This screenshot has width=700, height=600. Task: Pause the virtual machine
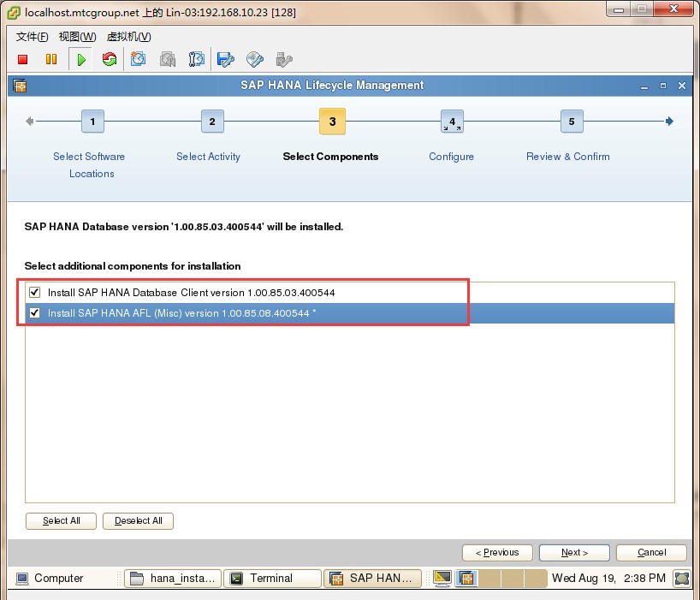(x=51, y=59)
